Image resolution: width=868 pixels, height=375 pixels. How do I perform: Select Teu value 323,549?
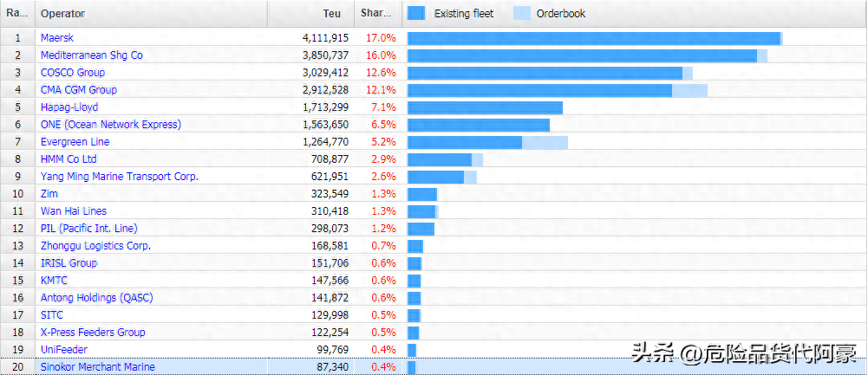(330, 194)
